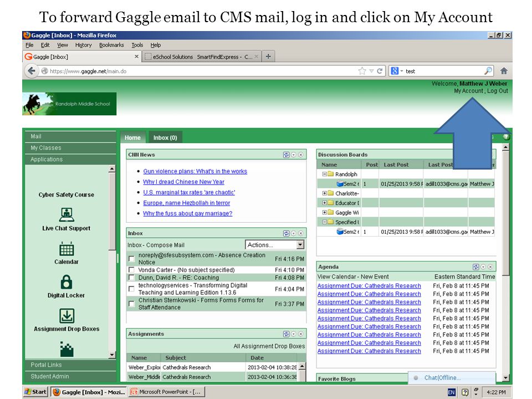Minimize the CNN News widget
This screenshot has width=532, height=399.
coord(294,155)
